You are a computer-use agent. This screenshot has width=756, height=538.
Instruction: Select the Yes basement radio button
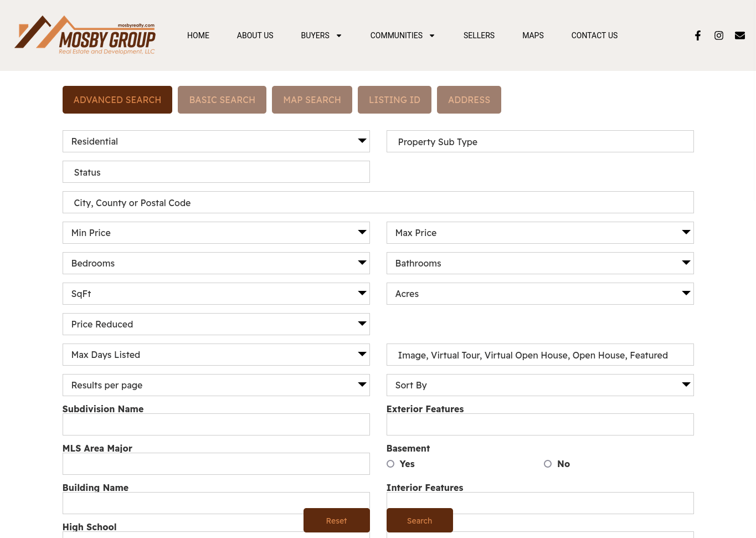pyautogui.click(x=390, y=464)
